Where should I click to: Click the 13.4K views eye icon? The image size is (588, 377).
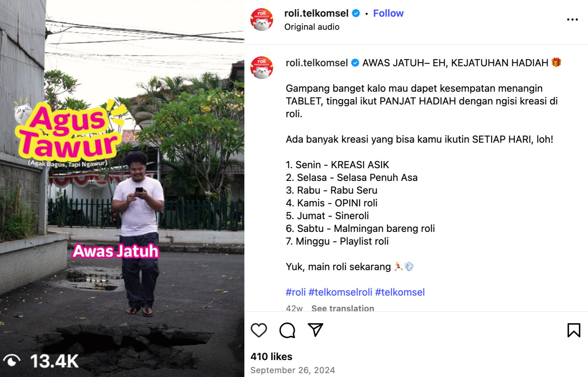point(12,361)
